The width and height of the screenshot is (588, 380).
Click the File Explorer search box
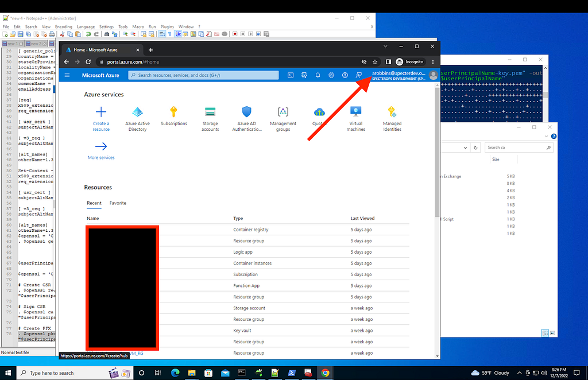click(x=519, y=148)
